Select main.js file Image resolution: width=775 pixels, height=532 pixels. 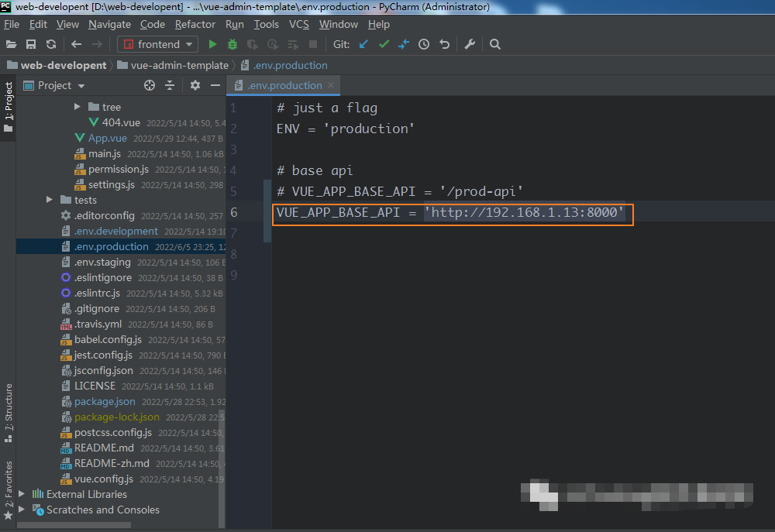pos(105,153)
